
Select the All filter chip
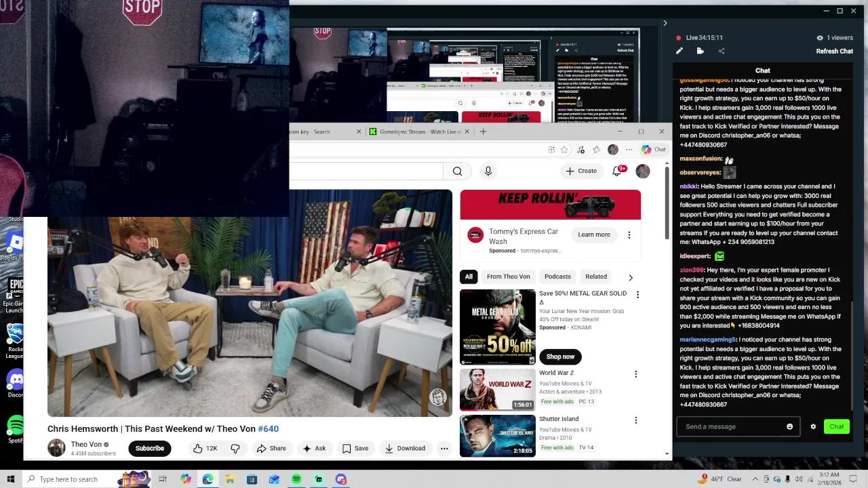point(469,277)
